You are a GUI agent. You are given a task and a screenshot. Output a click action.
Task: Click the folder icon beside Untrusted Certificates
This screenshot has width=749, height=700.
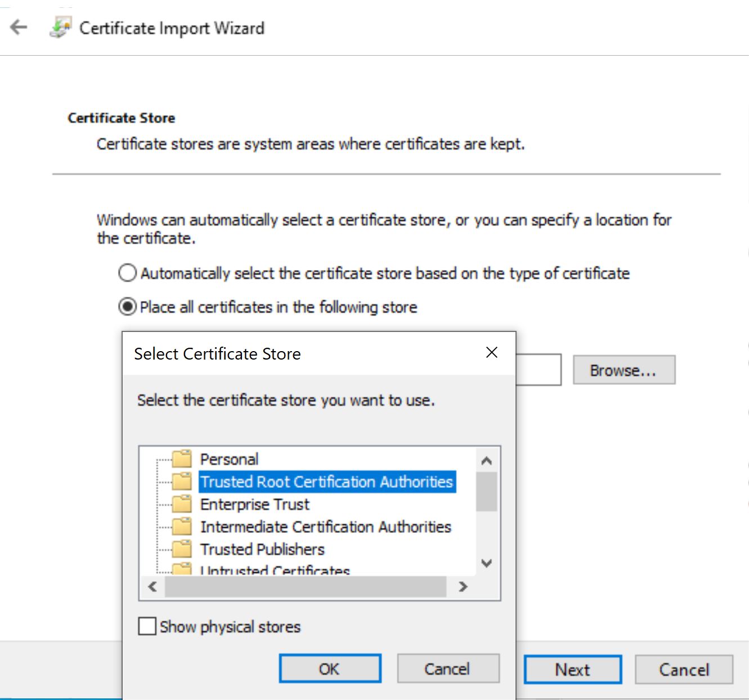pyautogui.click(x=181, y=569)
